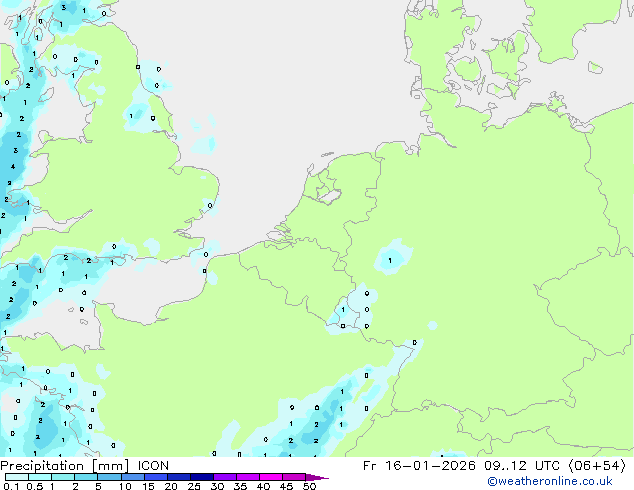Click the 45–50 mm legend swatch
The height and width of the screenshot is (490, 634).
pos(293,477)
